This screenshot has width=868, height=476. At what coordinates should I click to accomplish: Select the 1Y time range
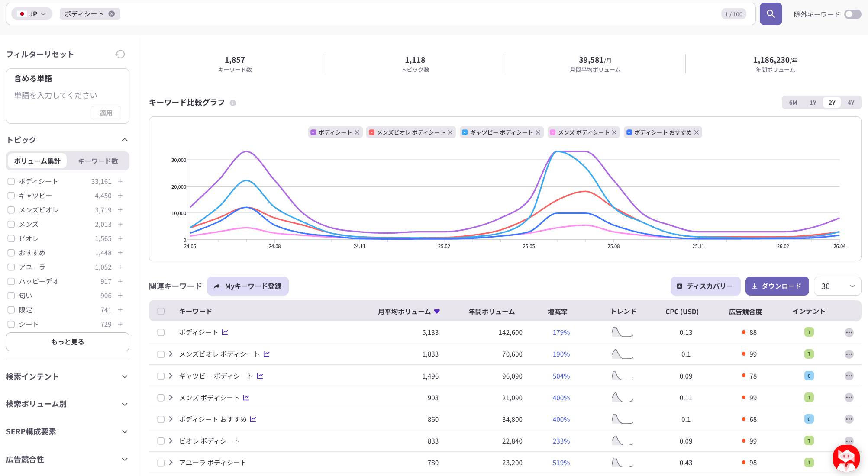coord(813,103)
